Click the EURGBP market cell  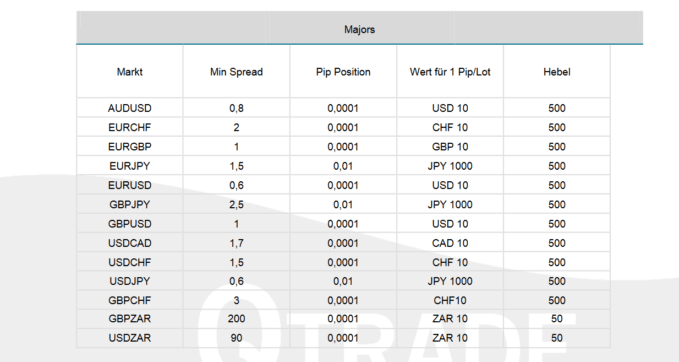coord(129,147)
